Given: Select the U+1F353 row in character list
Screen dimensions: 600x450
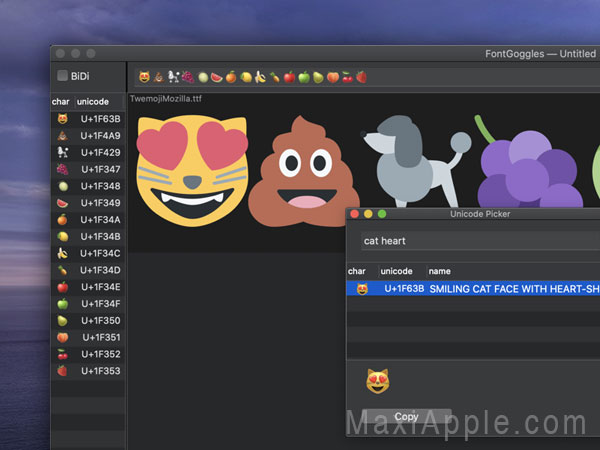Looking at the screenshot, I should pos(88,371).
